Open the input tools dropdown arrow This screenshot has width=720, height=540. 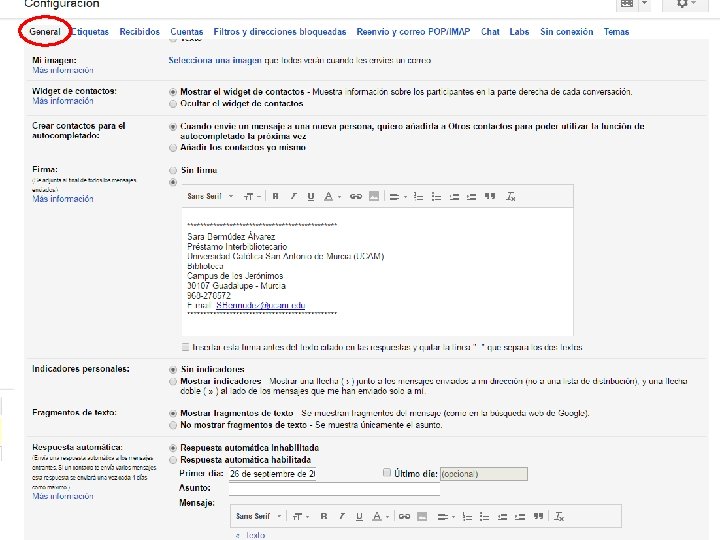pos(644,4)
